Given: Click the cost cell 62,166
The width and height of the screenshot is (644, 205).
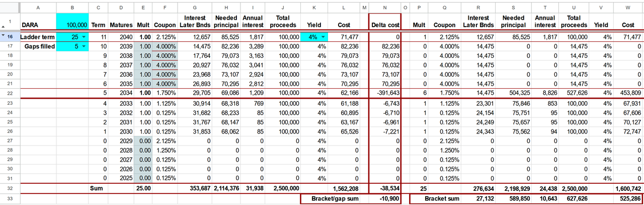Looking at the screenshot, I should pyautogui.click(x=344, y=93).
